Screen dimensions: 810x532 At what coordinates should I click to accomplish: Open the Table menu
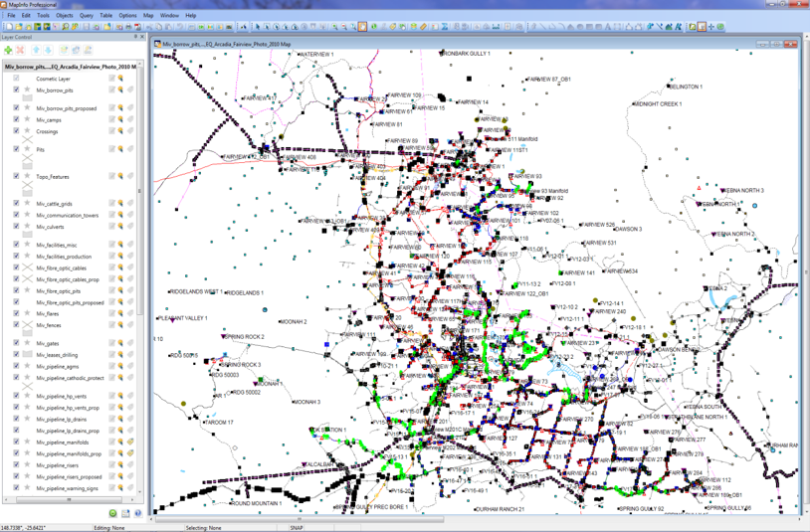pyautogui.click(x=106, y=16)
